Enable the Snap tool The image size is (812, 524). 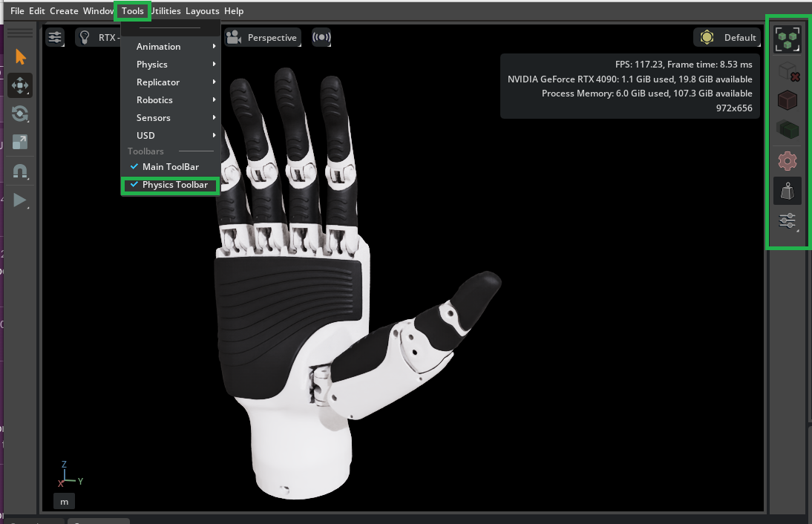tap(20, 171)
